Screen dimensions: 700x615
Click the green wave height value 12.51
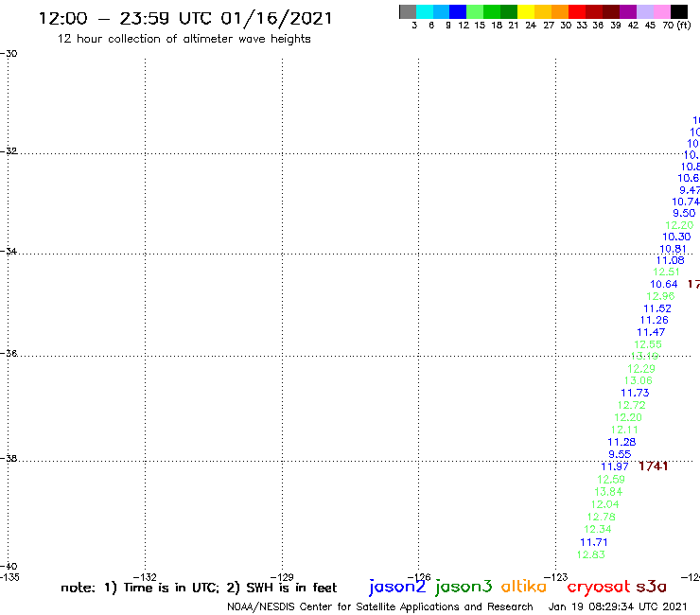(x=666, y=272)
